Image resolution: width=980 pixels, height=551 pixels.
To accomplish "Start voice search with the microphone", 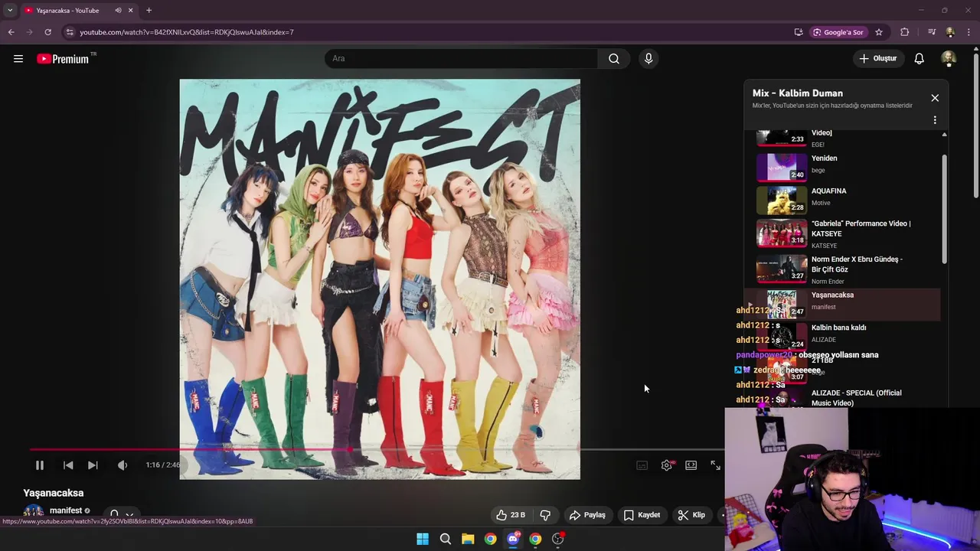I will pyautogui.click(x=648, y=58).
